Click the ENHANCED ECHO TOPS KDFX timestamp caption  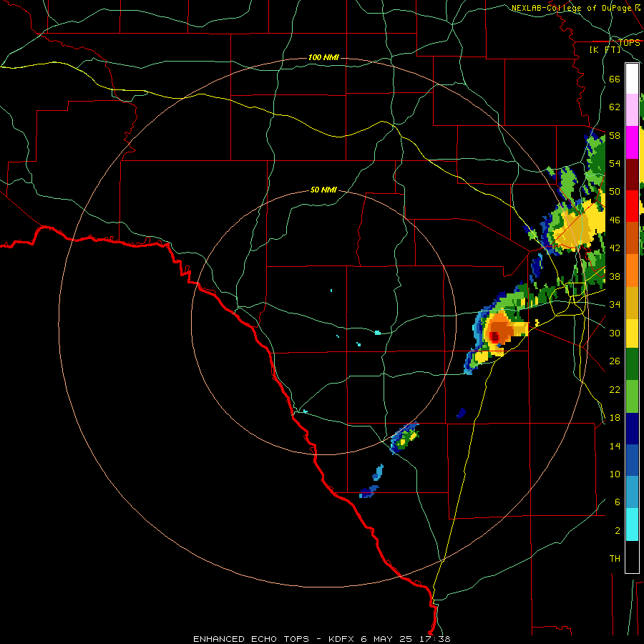[321, 639]
